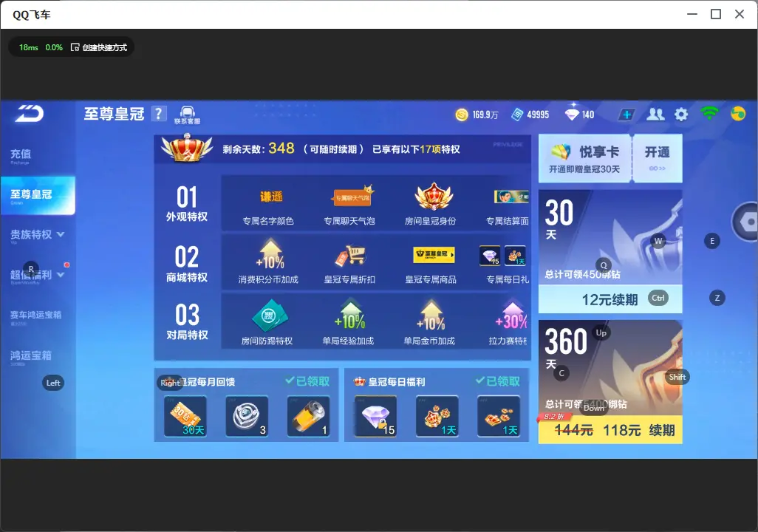Open the friends icon
This screenshot has width=758, height=532.
point(655,114)
